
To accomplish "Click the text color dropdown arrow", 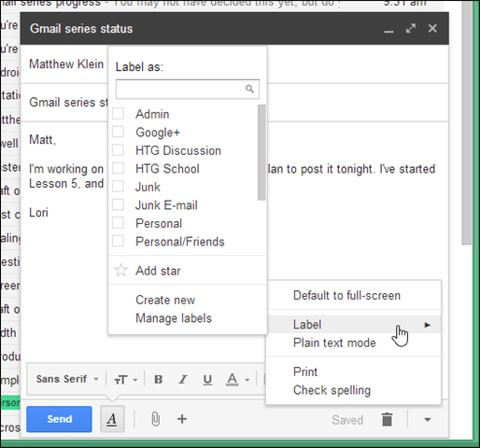I will [247, 380].
